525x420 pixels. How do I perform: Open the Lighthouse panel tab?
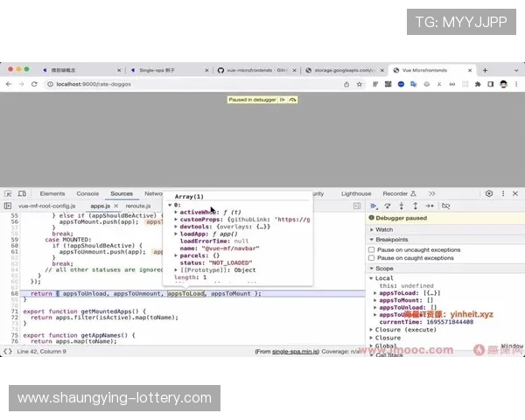355,193
